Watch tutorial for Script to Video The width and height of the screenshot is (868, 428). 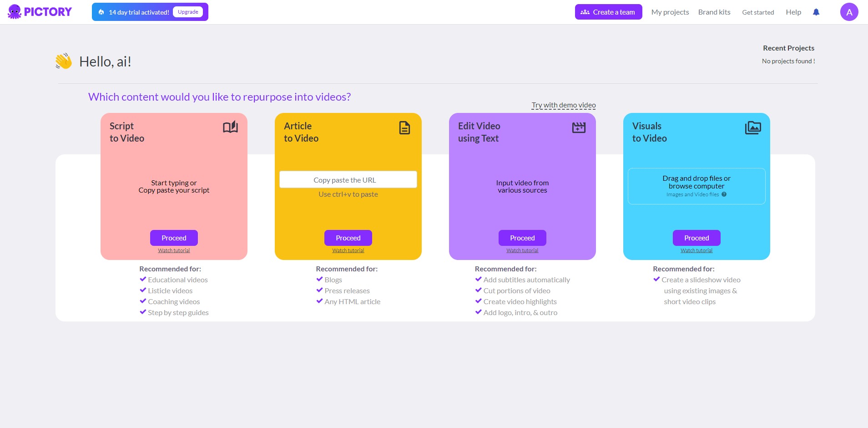tap(174, 250)
